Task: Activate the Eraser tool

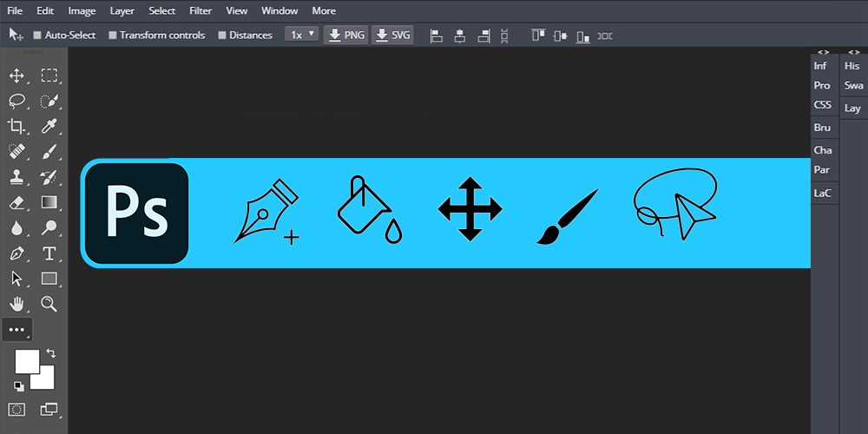Action: 16,202
